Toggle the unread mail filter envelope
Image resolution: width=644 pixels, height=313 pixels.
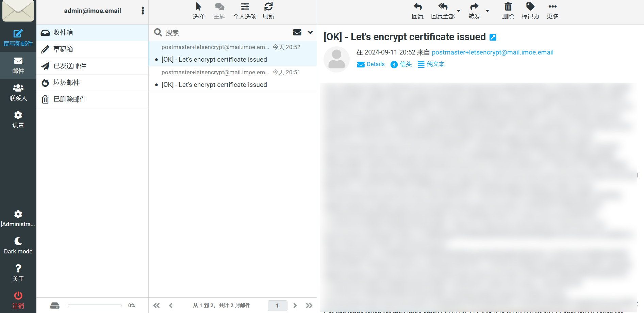pos(297,32)
